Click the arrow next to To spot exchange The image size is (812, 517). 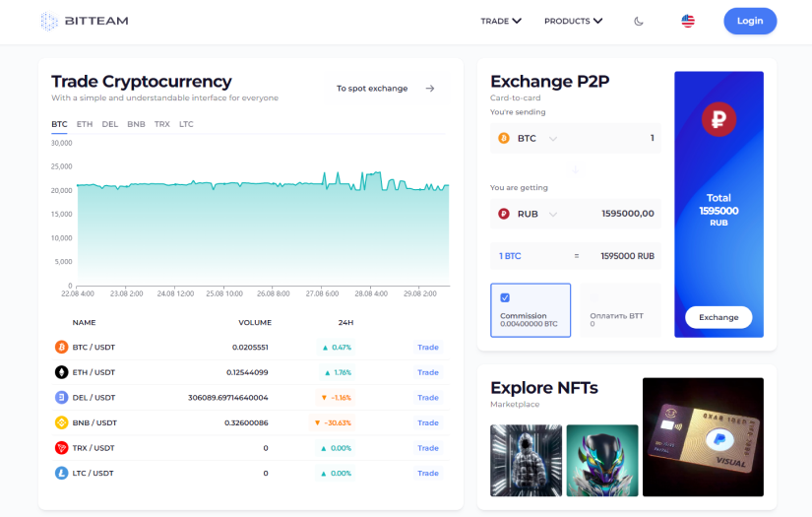[x=430, y=89]
